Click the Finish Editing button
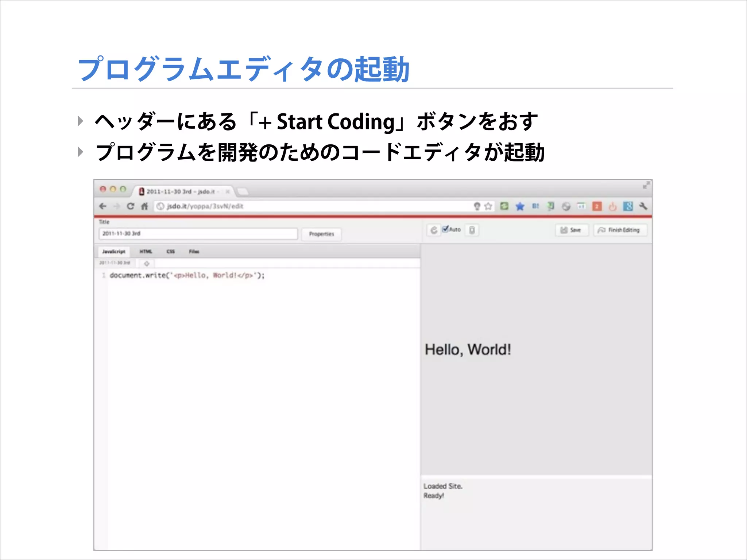Screen dimensions: 747x560 point(620,230)
